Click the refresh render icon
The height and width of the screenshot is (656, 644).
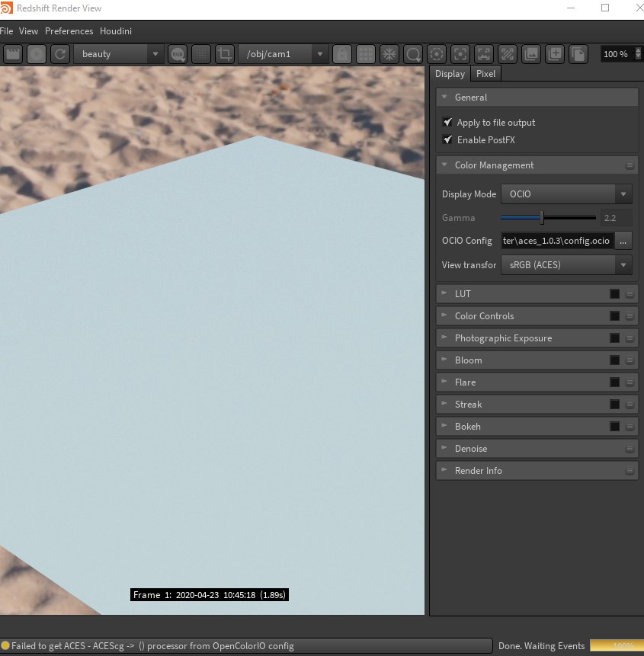[x=60, y=54]
